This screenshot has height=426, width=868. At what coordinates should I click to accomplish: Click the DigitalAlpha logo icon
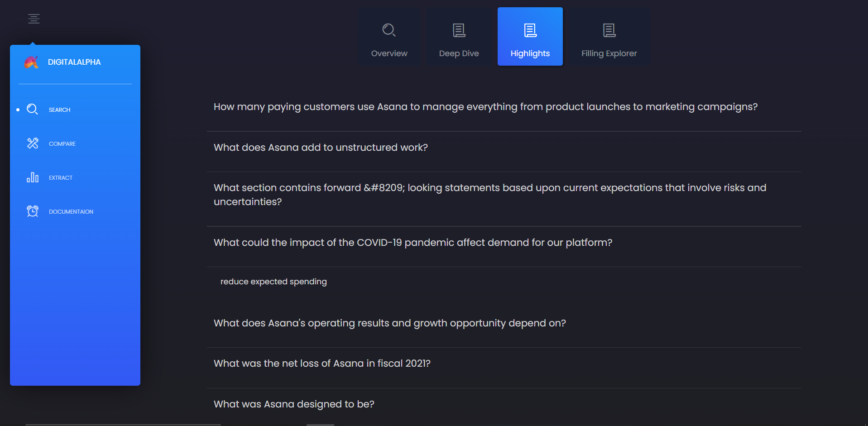point(31,62)
